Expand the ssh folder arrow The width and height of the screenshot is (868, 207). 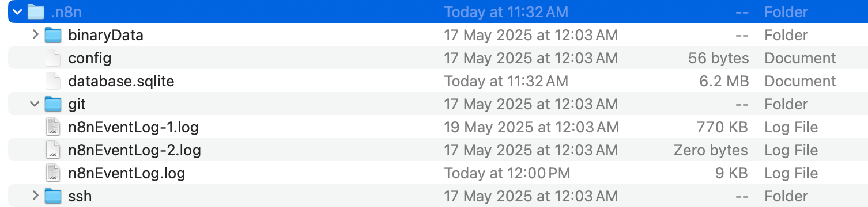pos(36,196)
